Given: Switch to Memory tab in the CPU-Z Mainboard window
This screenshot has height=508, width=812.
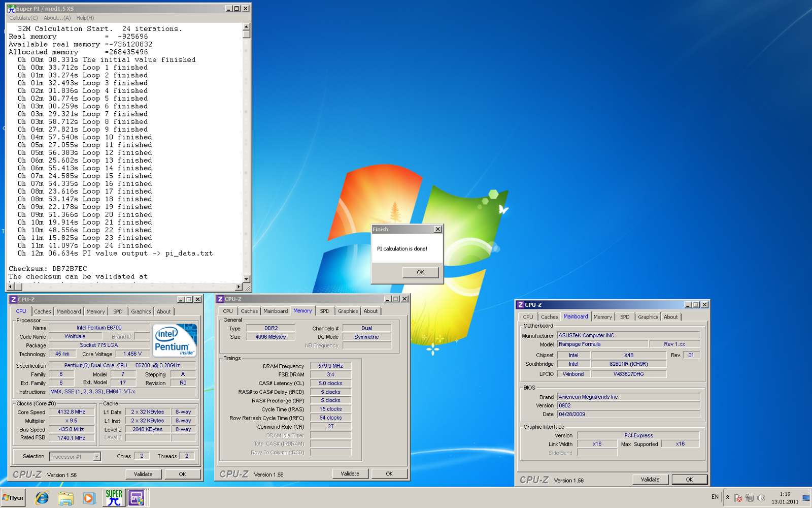Looking at the screenshot, I should pyautogui.click(x=603, y=317).
